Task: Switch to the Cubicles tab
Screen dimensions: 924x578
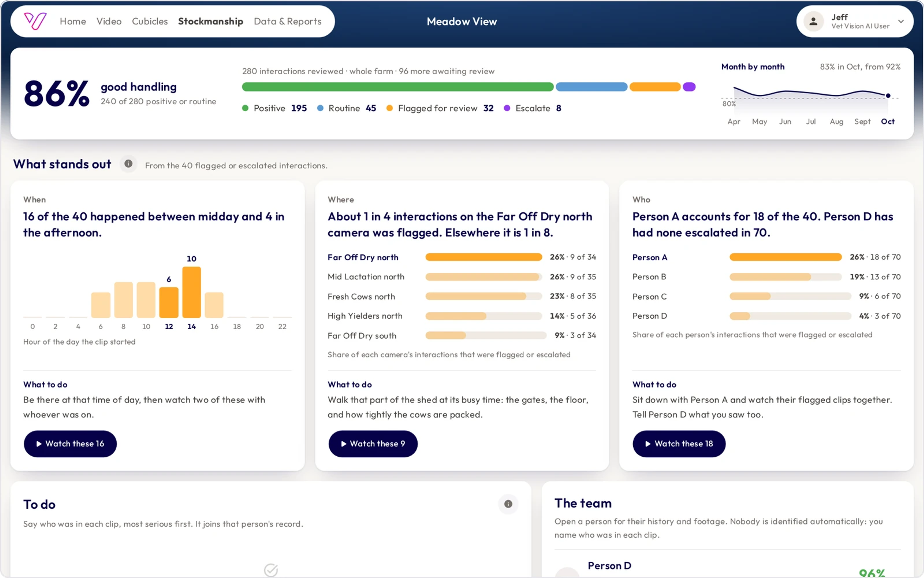Action: [x=150, y=21]
